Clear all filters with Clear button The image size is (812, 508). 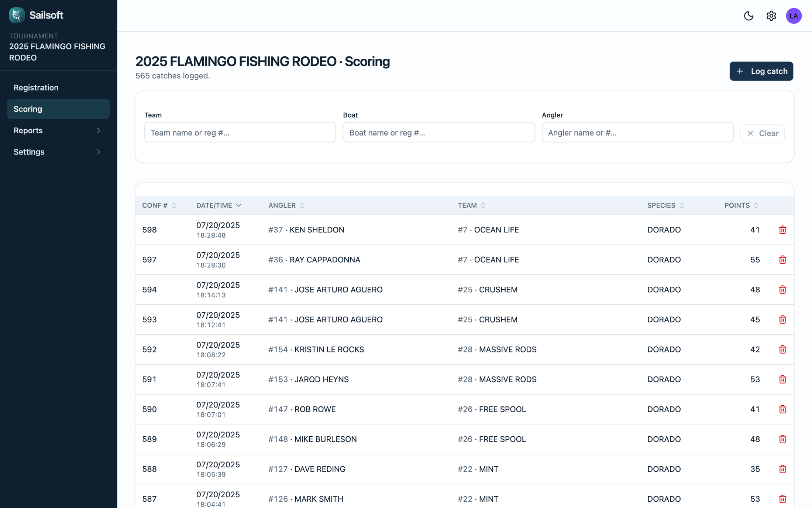tap(762, 133)
